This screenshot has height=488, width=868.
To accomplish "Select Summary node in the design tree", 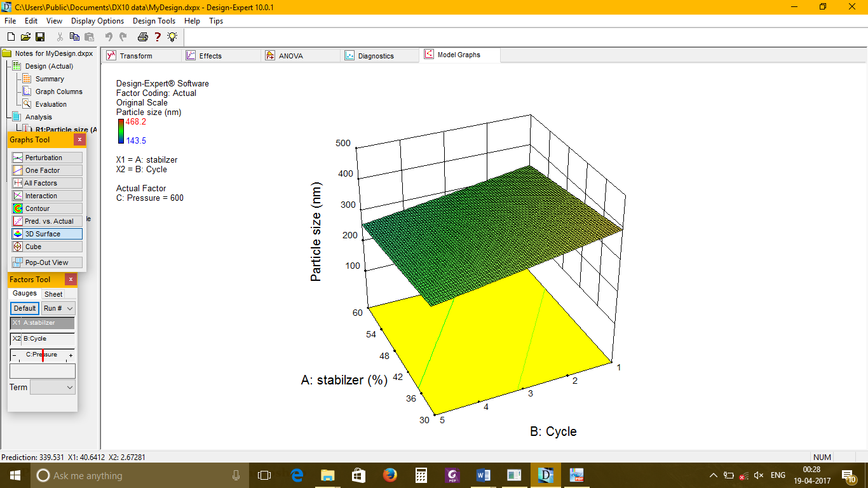I will (x=50, y=79).
